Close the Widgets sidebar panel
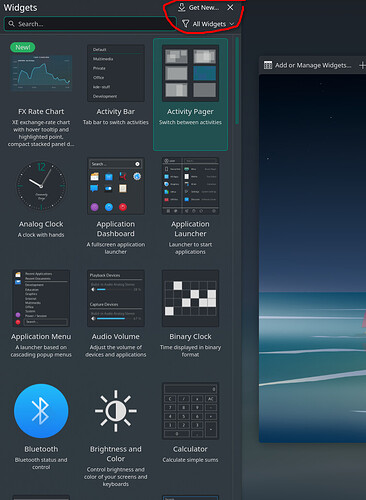Screen dimensions: 366x500 click(230, 7)
